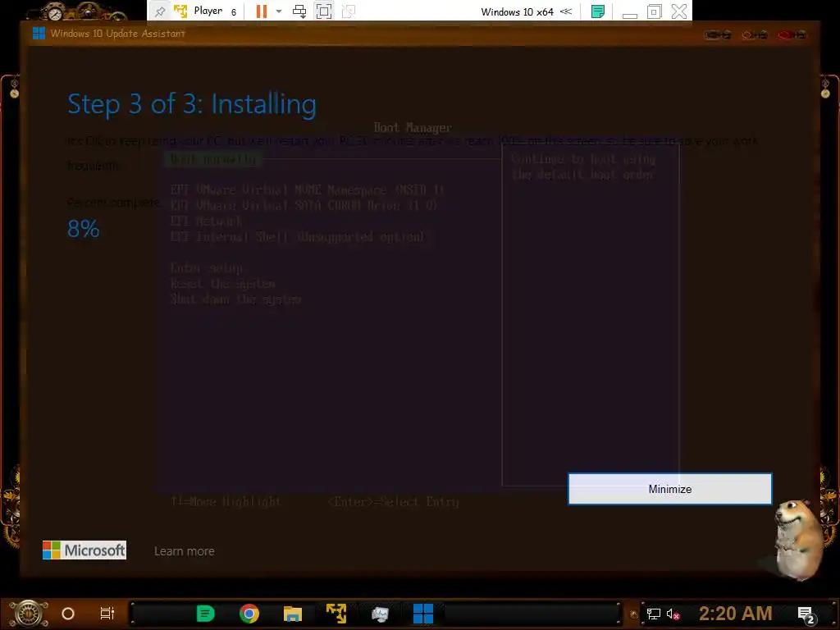The height and width of the screenshot is (630, 840).
Task: Select Shut down the system entry
Action: pyautogui.click(x=235, y=299)
